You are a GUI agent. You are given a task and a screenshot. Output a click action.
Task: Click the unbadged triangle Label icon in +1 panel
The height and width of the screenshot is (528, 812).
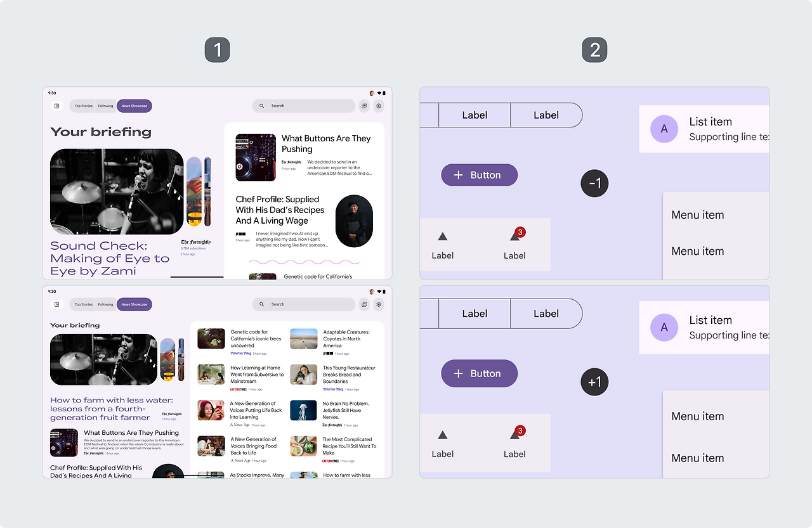coord(443,435)
